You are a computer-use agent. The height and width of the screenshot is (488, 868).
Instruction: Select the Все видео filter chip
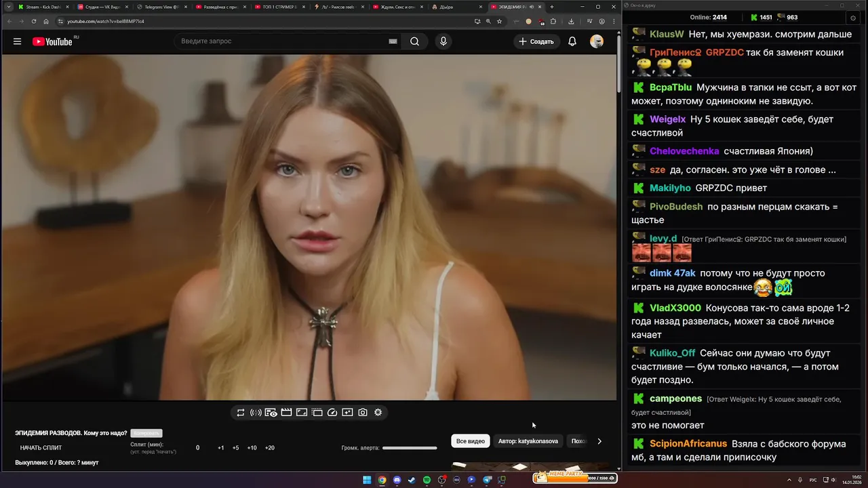[x=471, y=441]
